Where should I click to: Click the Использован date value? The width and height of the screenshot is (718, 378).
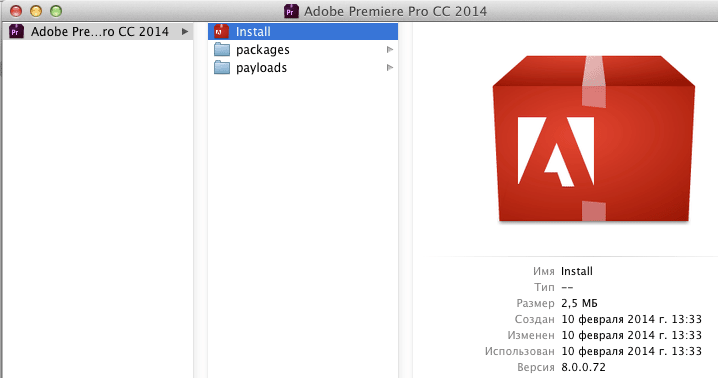click(631, 351)
